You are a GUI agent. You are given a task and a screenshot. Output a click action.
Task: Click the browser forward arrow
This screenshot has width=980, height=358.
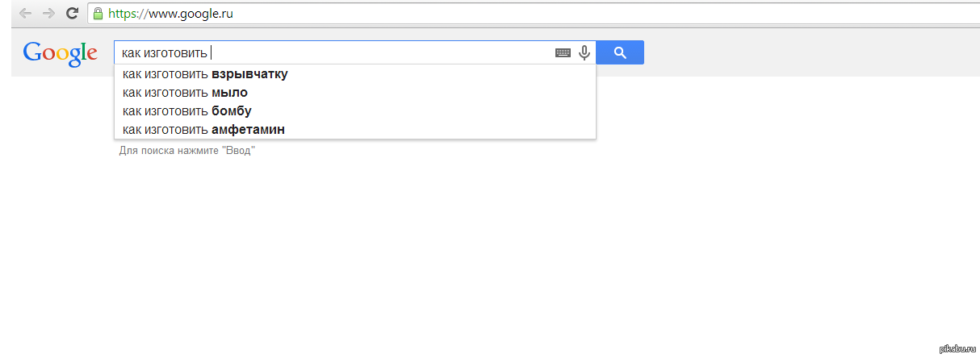(x=48, y=14)
